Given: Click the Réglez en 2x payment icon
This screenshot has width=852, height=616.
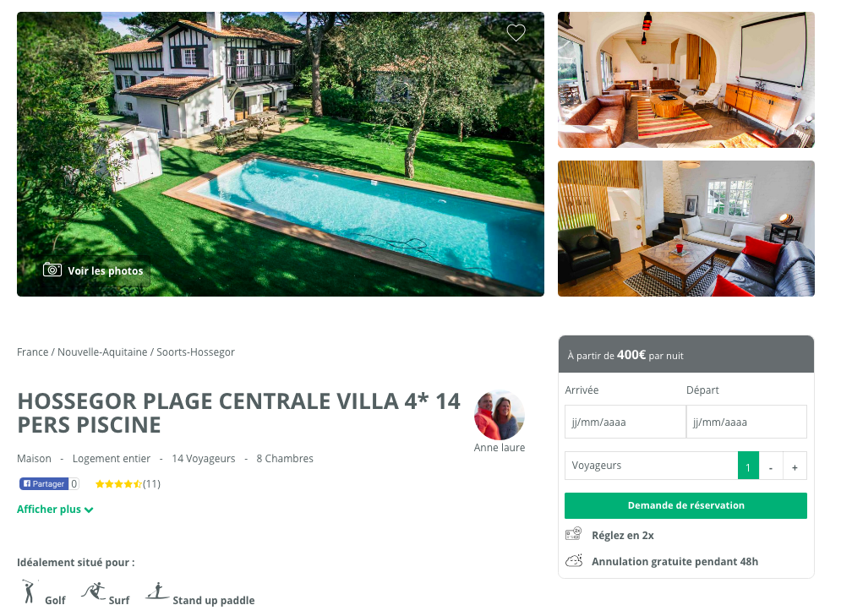Looking at the screenshot, I should point(573,534).
